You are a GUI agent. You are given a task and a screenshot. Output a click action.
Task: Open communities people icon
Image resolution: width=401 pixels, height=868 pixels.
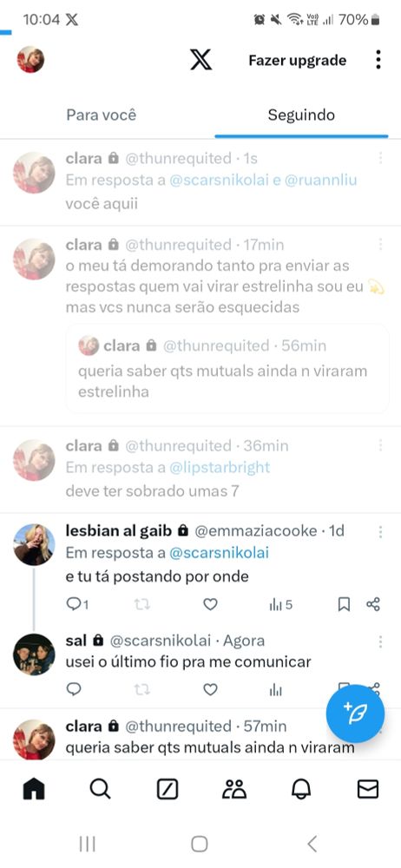coord(234,789)
